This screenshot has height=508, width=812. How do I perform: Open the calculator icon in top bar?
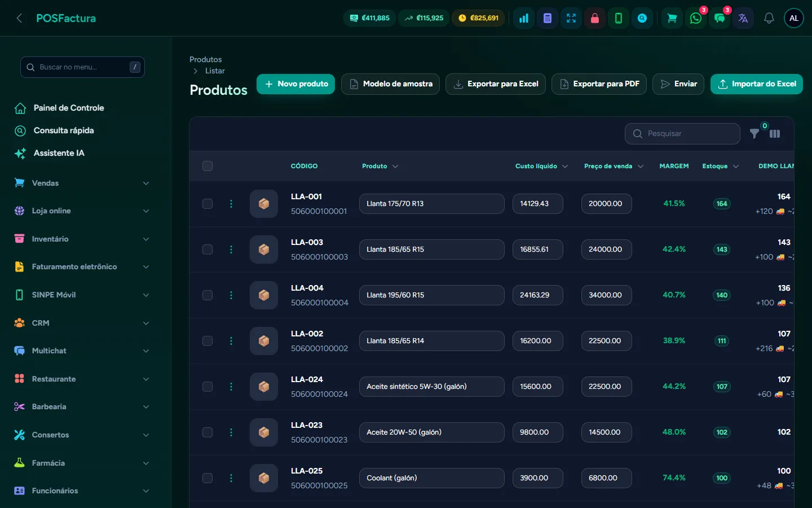pos(548,18)
